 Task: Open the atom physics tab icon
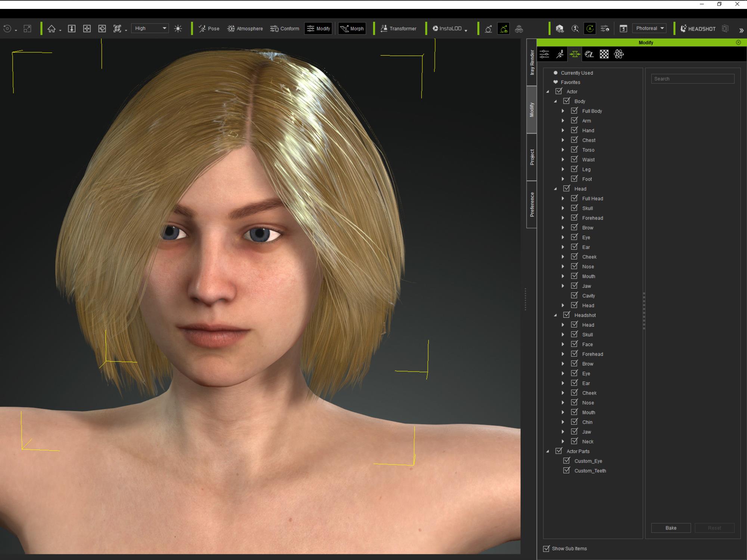click(619, 54)
